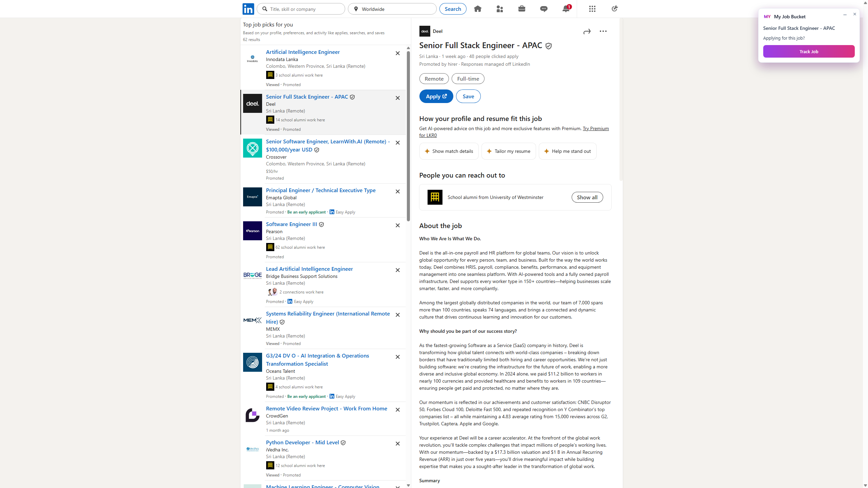Click the page scrollbar down arrow

click(x=865, y=485)
